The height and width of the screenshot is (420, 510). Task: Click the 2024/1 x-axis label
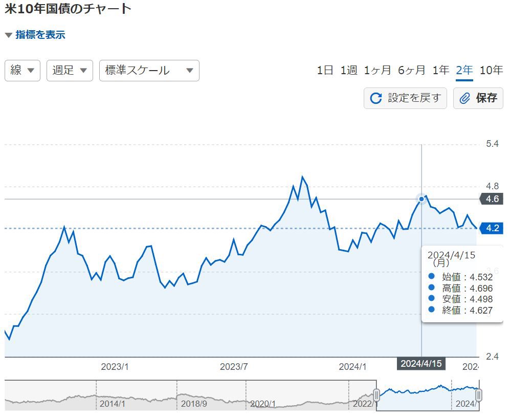(352, 367)
